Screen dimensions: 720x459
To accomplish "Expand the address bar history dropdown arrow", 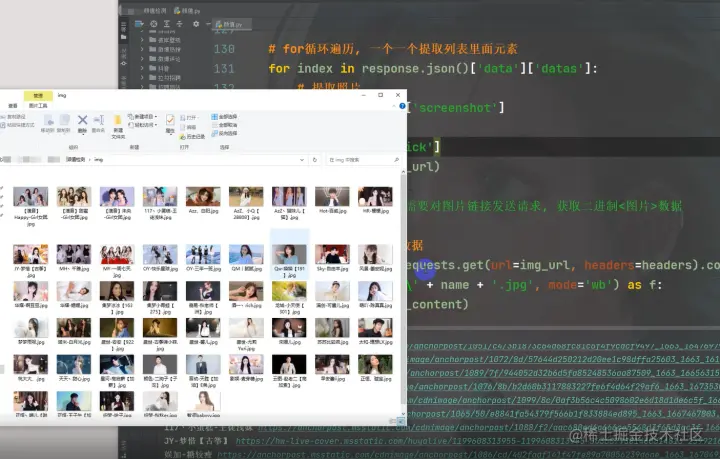I will (302, 160).
